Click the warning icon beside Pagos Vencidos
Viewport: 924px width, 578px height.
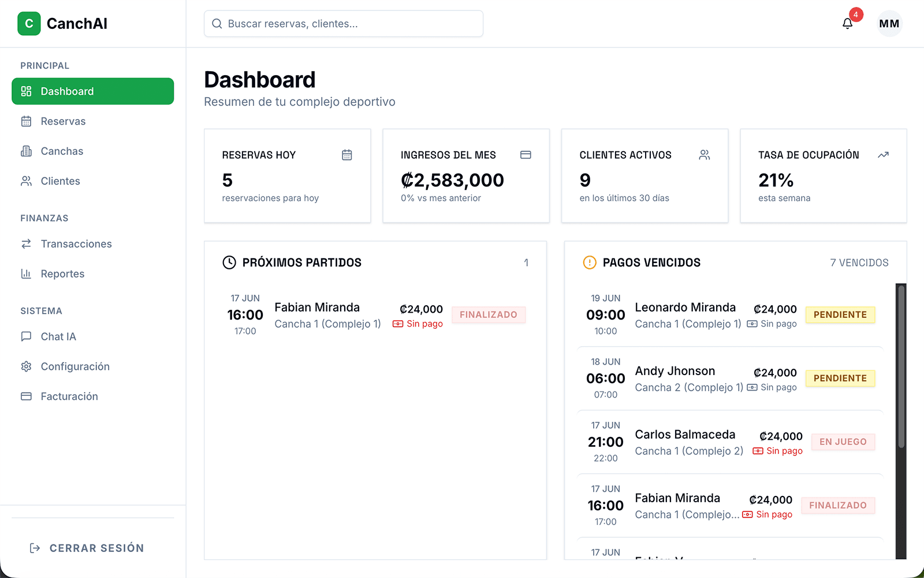pos(590,262)
